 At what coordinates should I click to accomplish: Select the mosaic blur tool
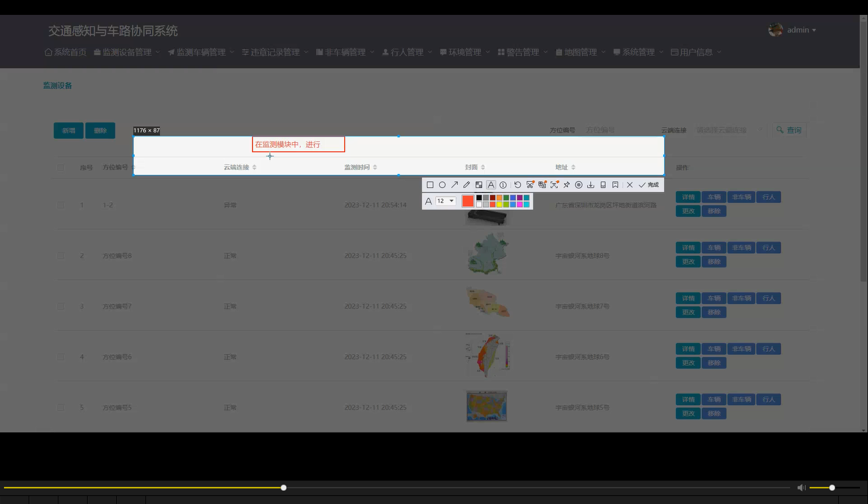click(479, 184)
